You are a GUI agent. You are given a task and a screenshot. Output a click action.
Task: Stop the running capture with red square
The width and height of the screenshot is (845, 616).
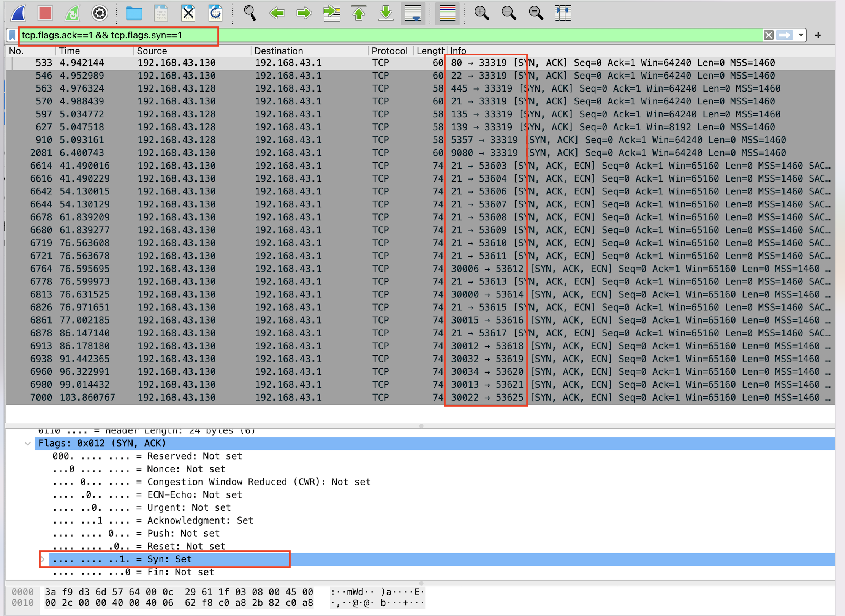click(x=45, y=13)
